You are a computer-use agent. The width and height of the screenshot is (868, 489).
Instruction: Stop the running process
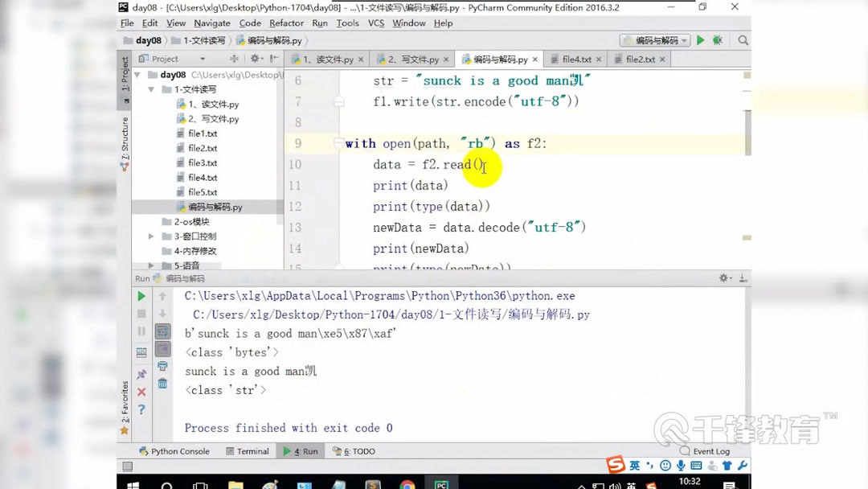[141, 312]
